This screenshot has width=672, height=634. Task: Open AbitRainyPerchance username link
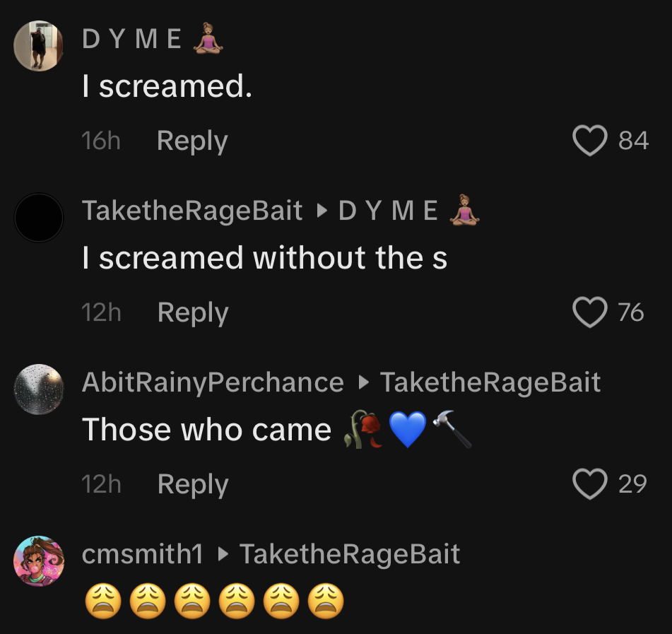pyautogui.click(x=213, y=382)
